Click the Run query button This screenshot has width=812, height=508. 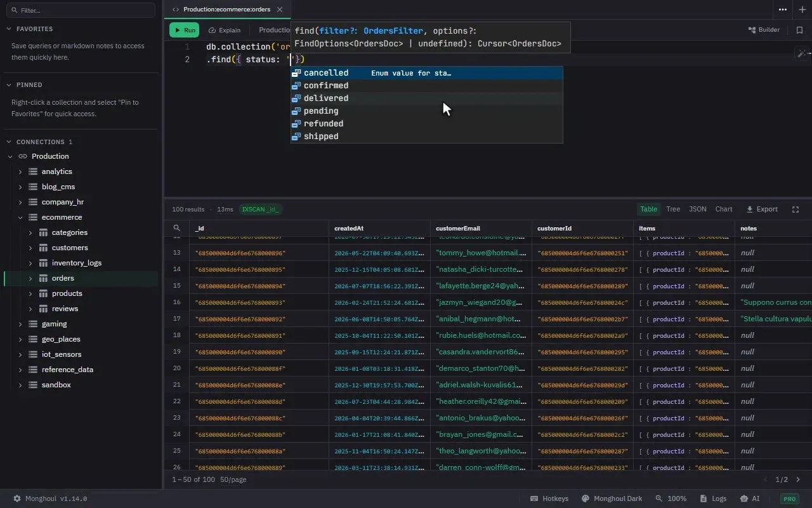click(x=184, y=30)
